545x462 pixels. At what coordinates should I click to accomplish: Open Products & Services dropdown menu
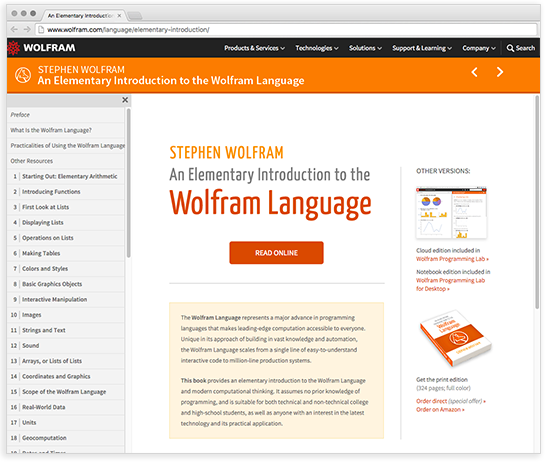(x=254, y=48)
